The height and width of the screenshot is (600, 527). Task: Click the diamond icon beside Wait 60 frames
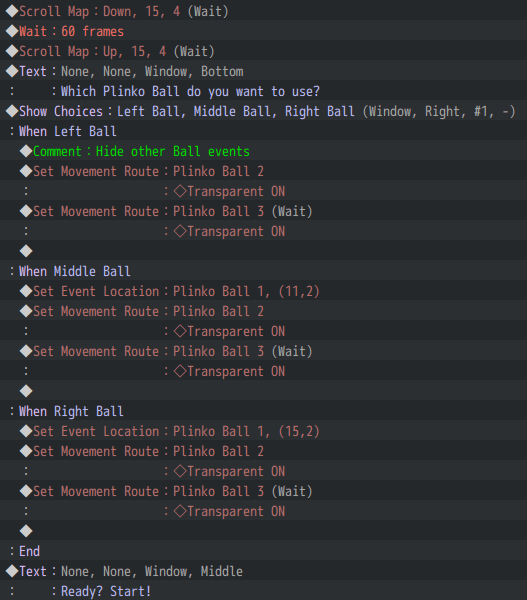pyautogui.click(x=12, y=31)
